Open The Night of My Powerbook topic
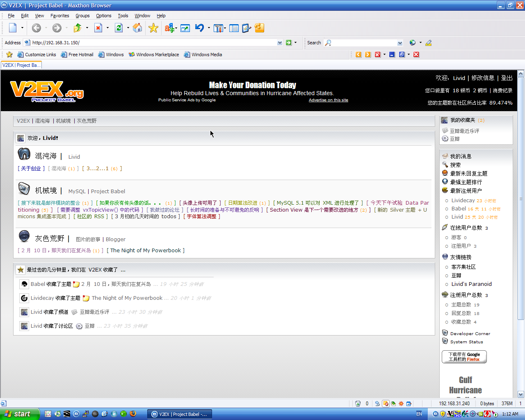This screenshot has height=420, width=525. point(146,251)
